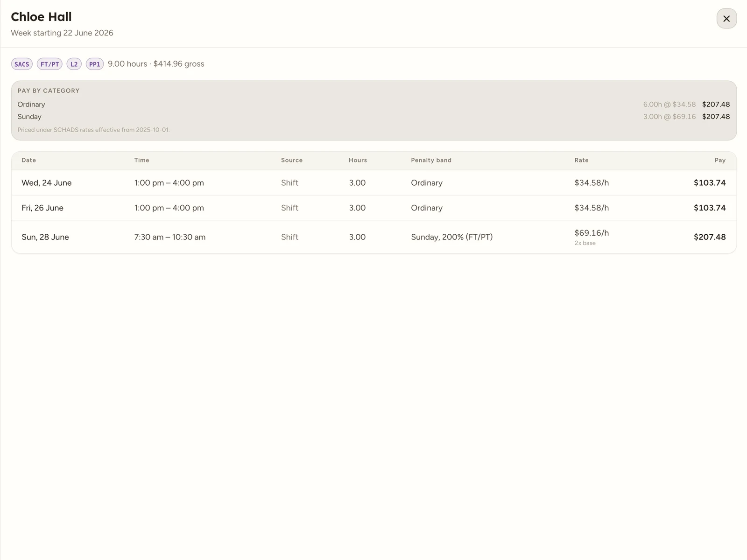This screenshot has height=560, width=747.
Task: Click the Date column header
Action: point(28,160)
